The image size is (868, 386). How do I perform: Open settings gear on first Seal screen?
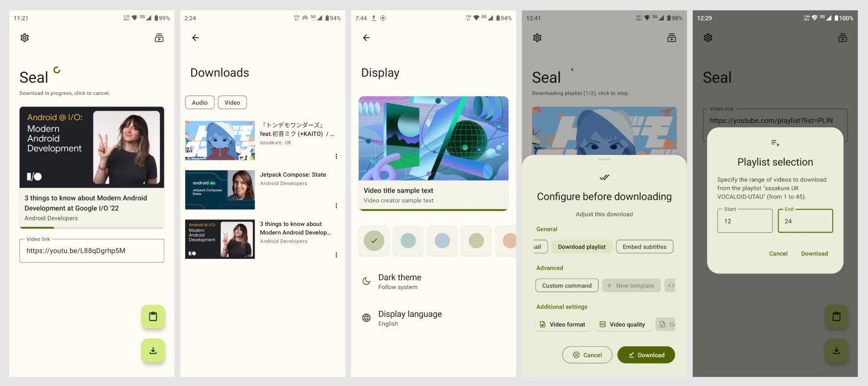coord(24,38)
